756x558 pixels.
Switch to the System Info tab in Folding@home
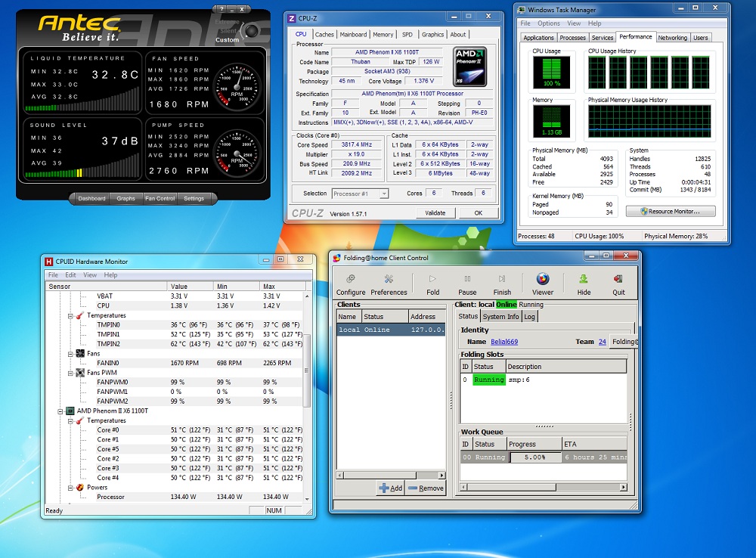501,316
